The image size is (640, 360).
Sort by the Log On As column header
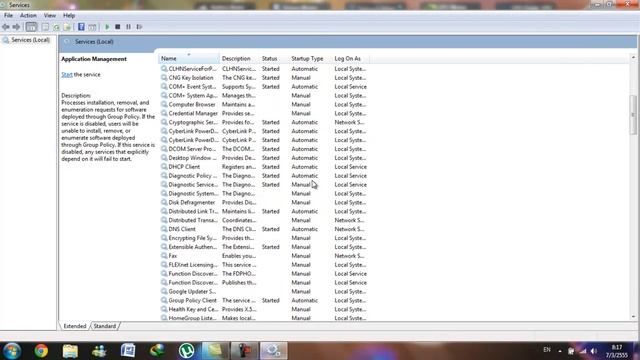pyautogui.click(x=351, y=59)
